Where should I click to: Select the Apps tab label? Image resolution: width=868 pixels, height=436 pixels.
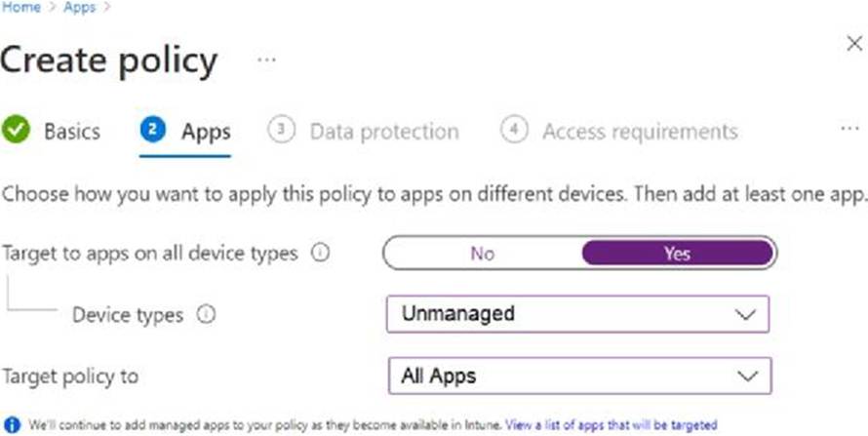(x=206, y=131)
